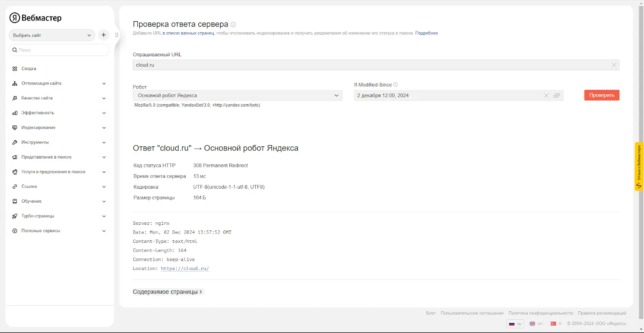Click the sidebar Поиск search field
Image resolution: width=644 pixels, height=333 pixels.
(59, 50)
